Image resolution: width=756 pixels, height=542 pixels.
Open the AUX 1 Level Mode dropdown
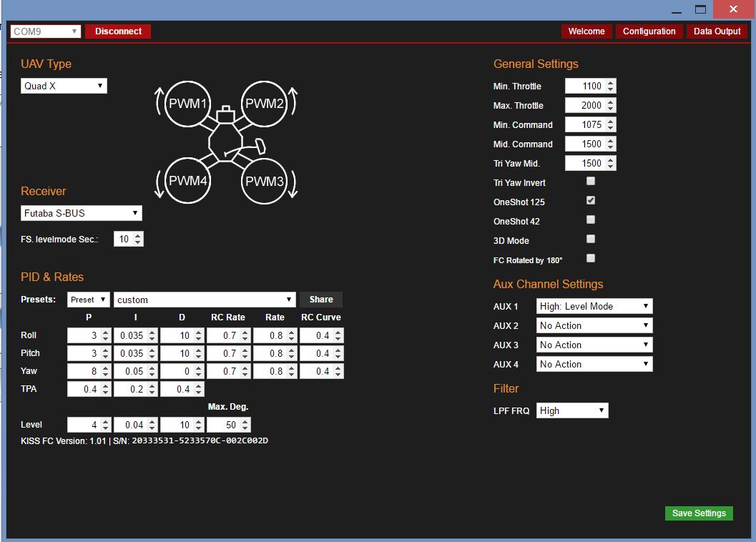pyautogui.click(x=594, y=306)
